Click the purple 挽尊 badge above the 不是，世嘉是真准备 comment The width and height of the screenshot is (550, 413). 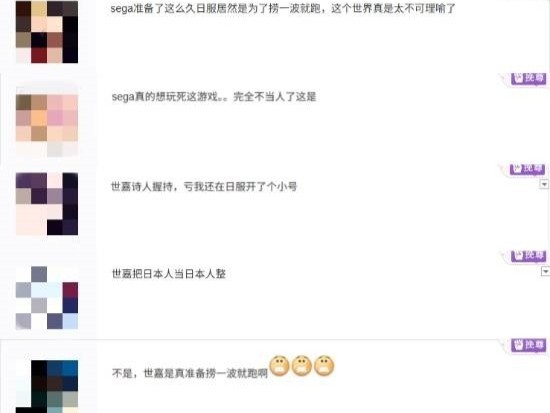[528, 345]
